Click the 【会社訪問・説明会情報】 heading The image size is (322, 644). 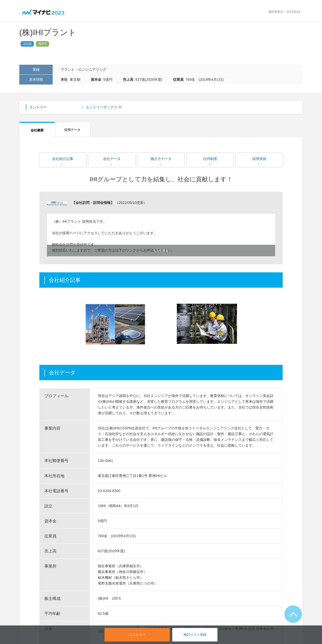93,203
